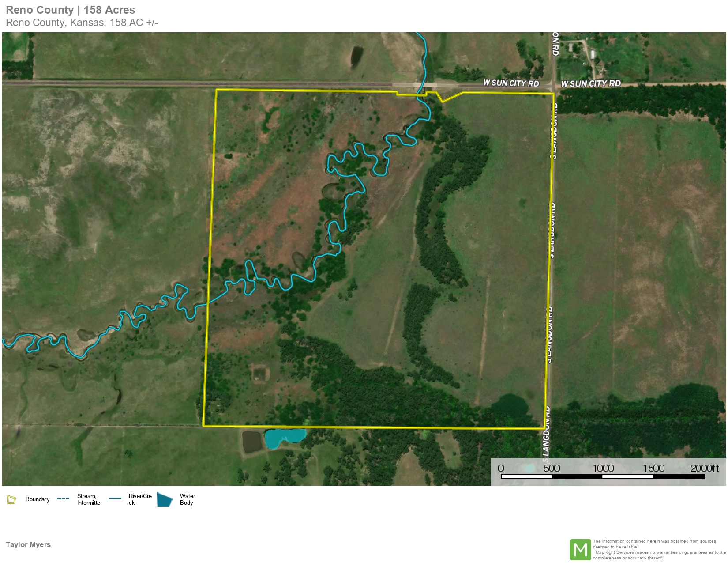Click the blue Water Body legend icon

[165, 500]
